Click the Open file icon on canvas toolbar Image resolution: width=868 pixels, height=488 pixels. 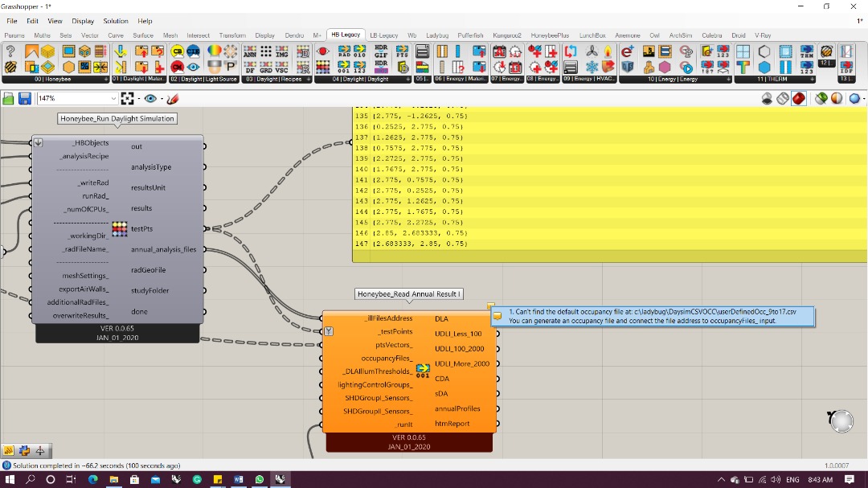(8, 99)
